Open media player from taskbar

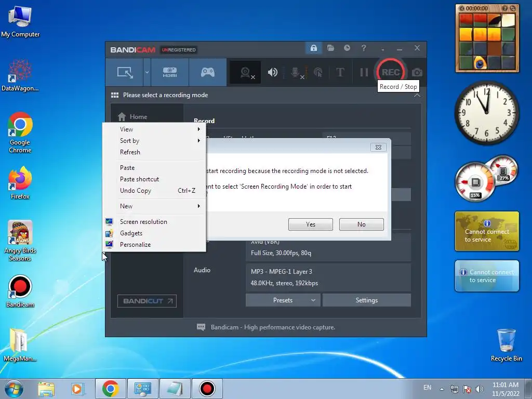coord(77,389)
